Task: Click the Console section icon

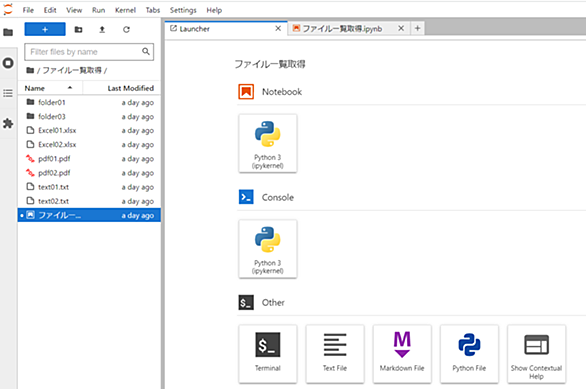Action: [246, 197]
